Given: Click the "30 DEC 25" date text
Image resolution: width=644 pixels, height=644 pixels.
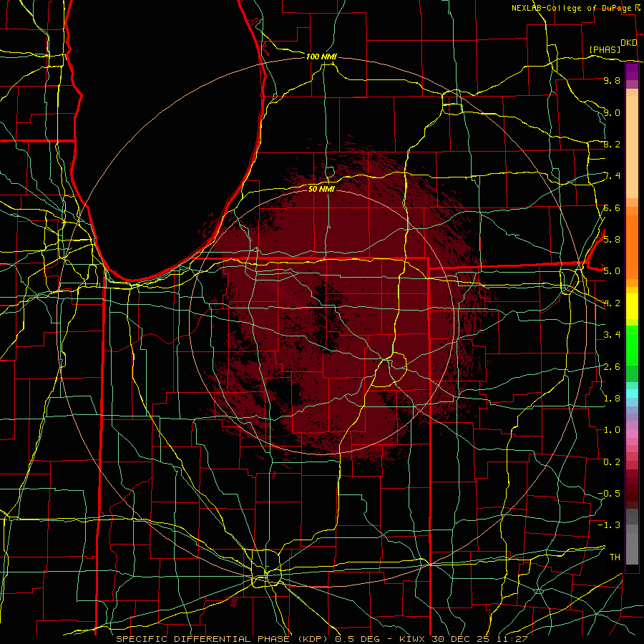Looking at the screenshot, I should [x=462, y=639].
